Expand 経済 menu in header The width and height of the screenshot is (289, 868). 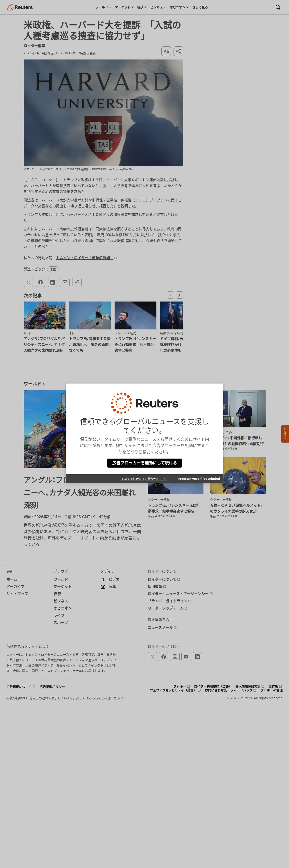click(x=142, y=7)
